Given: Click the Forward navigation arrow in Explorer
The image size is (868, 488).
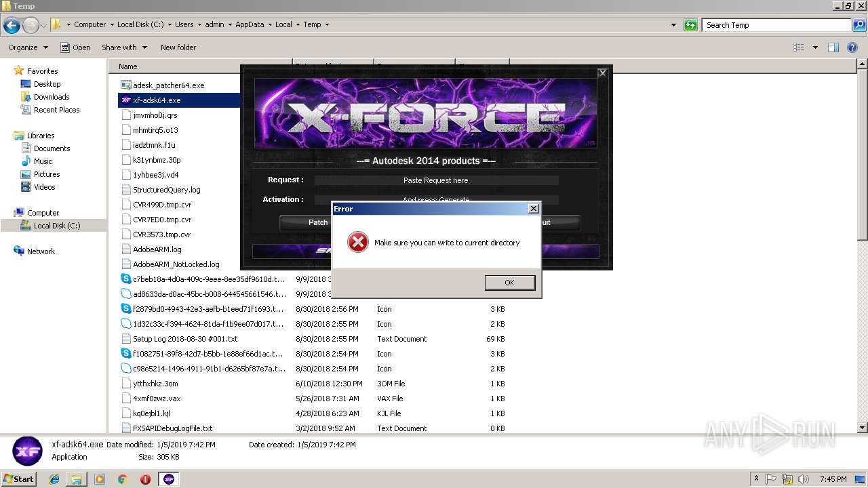Looking at the screenshot, I should click(x=31, y=26).
